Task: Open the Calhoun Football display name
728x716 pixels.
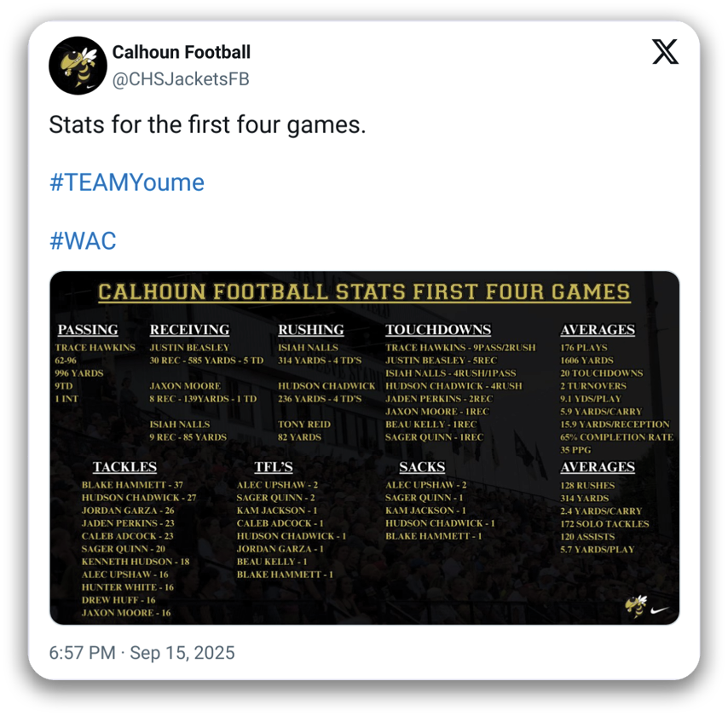Action: tap(182, 53)
